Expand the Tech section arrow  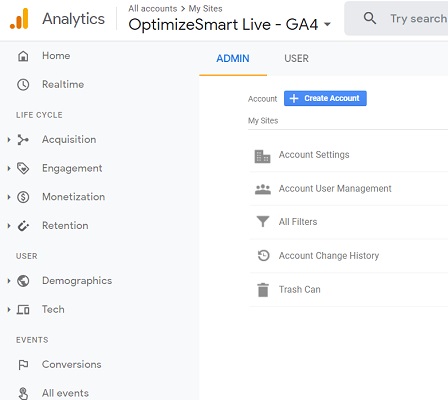click(9, 310)
